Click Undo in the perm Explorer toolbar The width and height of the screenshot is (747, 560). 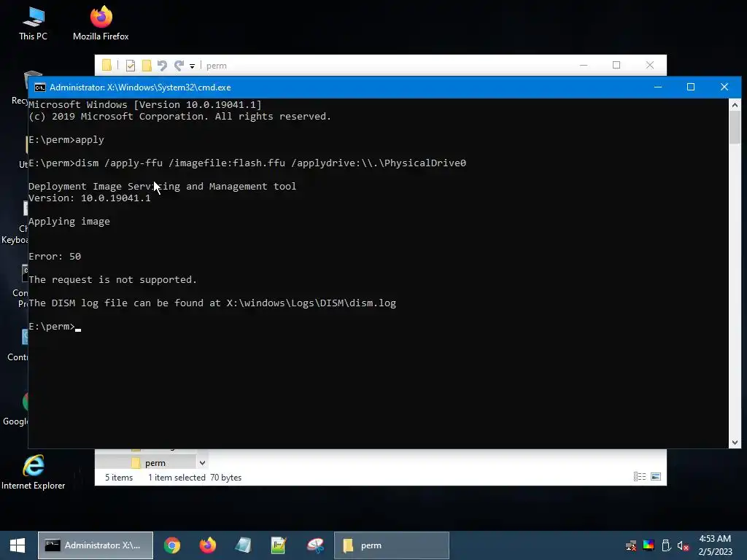tap(162, 66)
